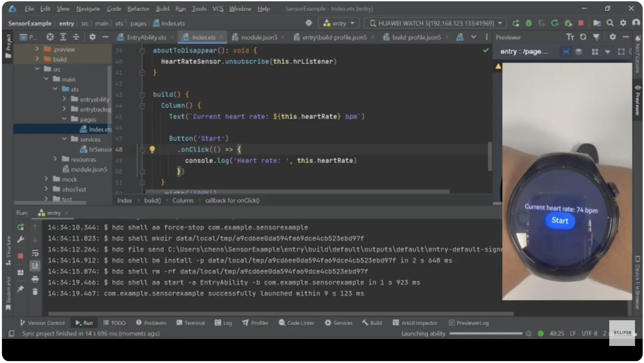Stop the running app with red square
This screenshot has width=644, height=363.
click(x=581, y=23)
